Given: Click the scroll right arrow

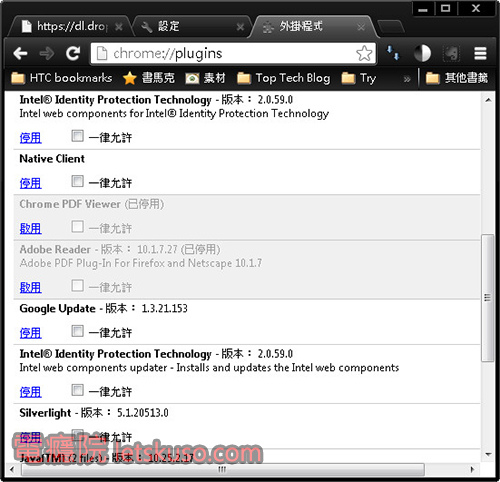Looking at the screenshot, I should 472,469.
